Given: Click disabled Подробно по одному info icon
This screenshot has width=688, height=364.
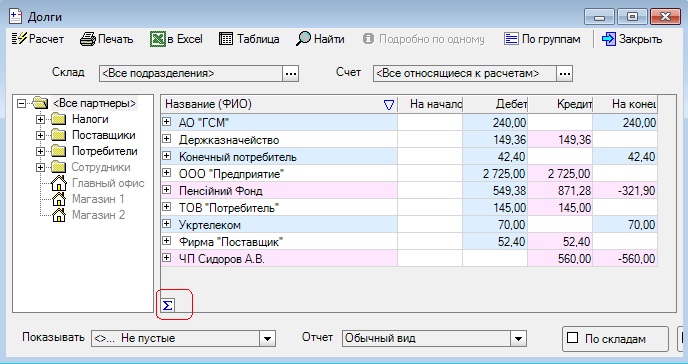Looking at the screenshot, I should point(368,39).
